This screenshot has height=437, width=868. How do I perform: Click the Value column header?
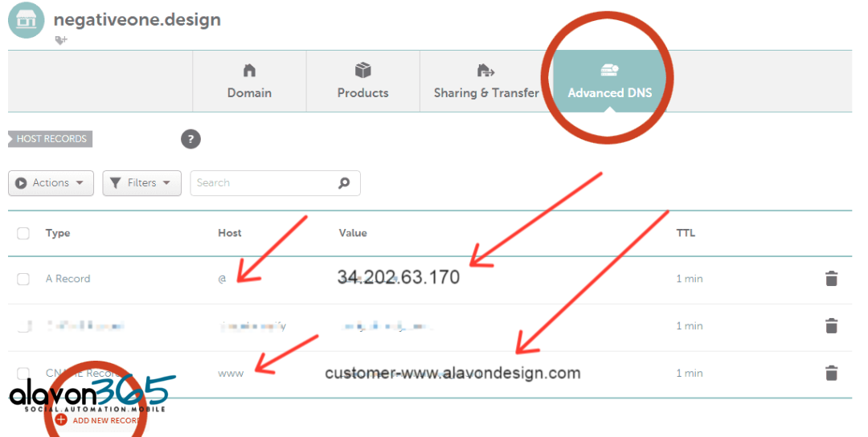coord(353,233)
